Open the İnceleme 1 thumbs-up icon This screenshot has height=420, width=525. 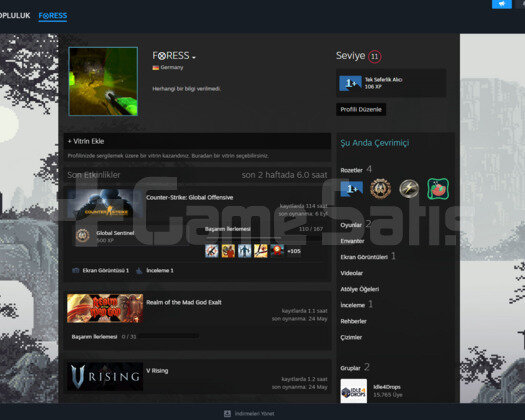point(139,270)
